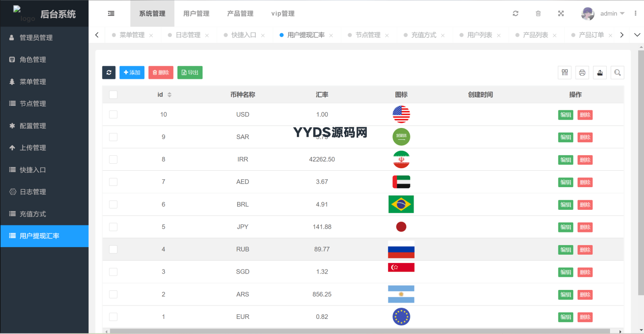Screen dimensions: 644x334
Task: Toggle fullscreen with the expand icon
Action: pyautogui.click(x=561, y=13)
